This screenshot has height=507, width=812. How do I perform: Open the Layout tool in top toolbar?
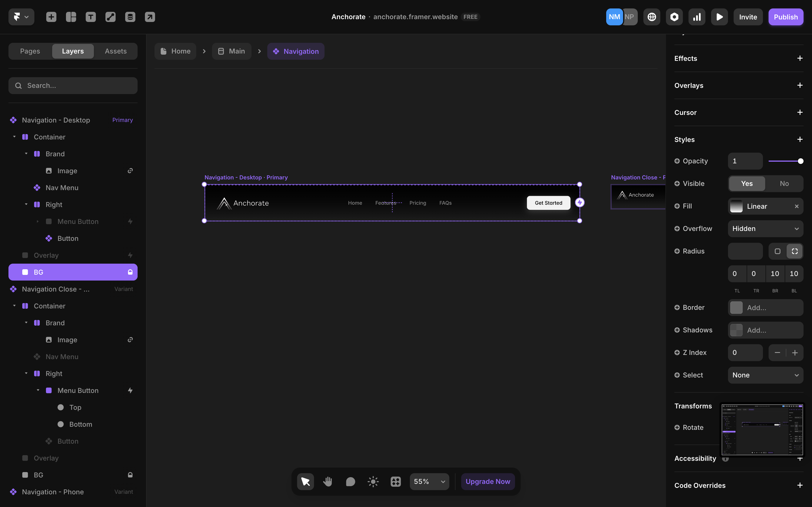point(71,17)
